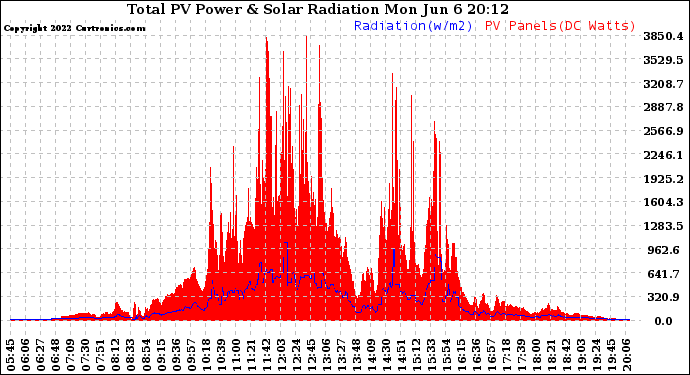Screen dimensions: 690x375
Task: Click the y-axis value 3850.4
Action: (663, 36)
